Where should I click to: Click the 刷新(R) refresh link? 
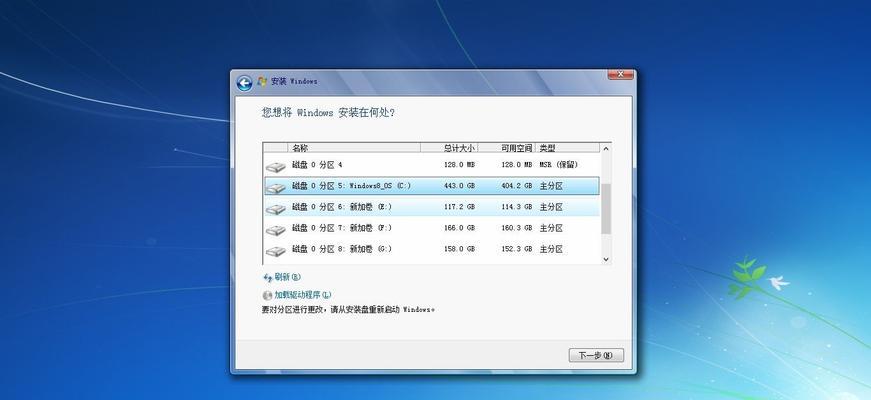288,277
